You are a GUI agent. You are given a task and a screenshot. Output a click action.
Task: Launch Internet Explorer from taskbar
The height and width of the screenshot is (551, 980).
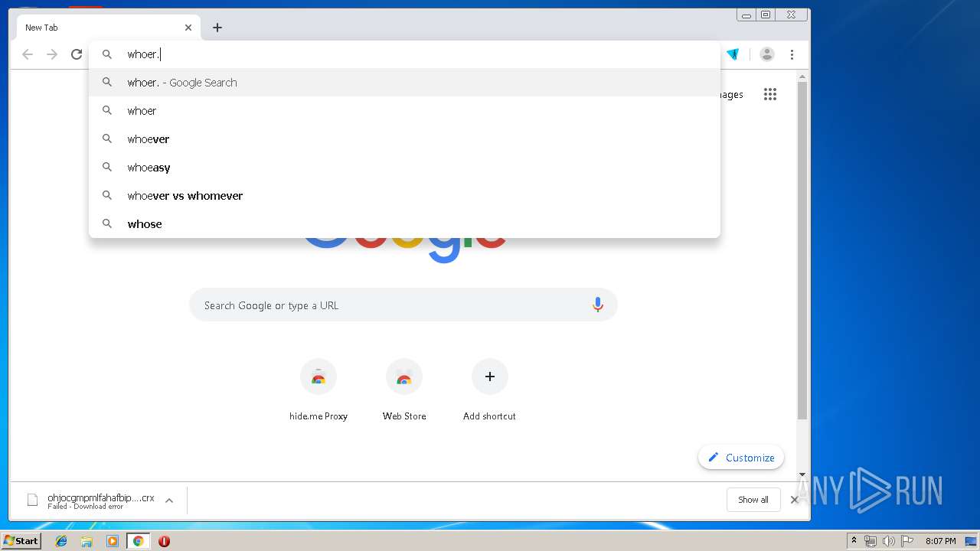(61, 541)
